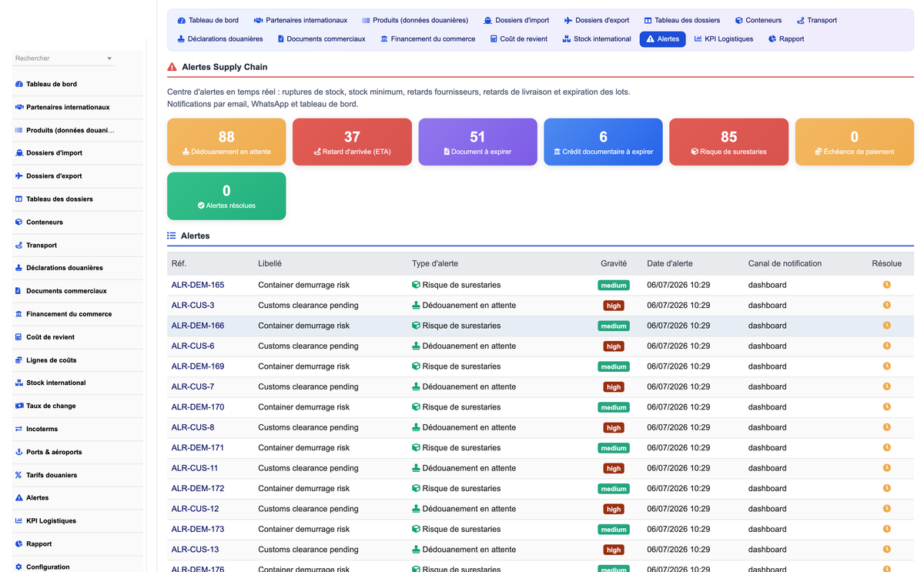Screen dimensions: 924x572
Task: Click the Document à expirer card showing 51
Action: tap(477, 142)
